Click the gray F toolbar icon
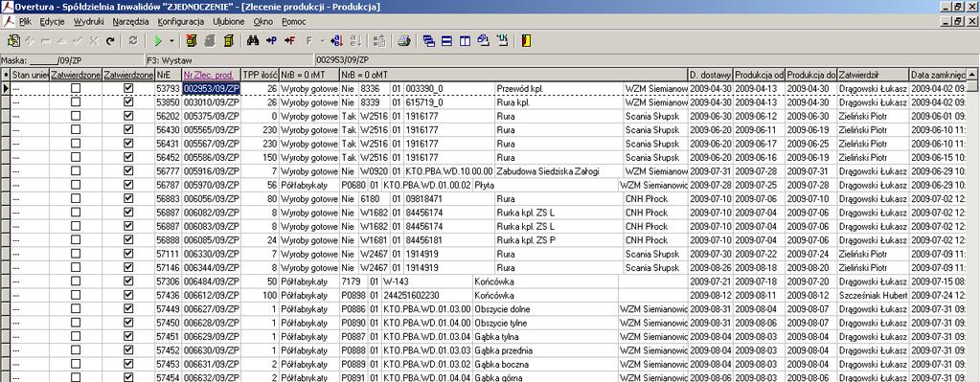The height and width of the screenshot is (382, 980). point(308,41)
